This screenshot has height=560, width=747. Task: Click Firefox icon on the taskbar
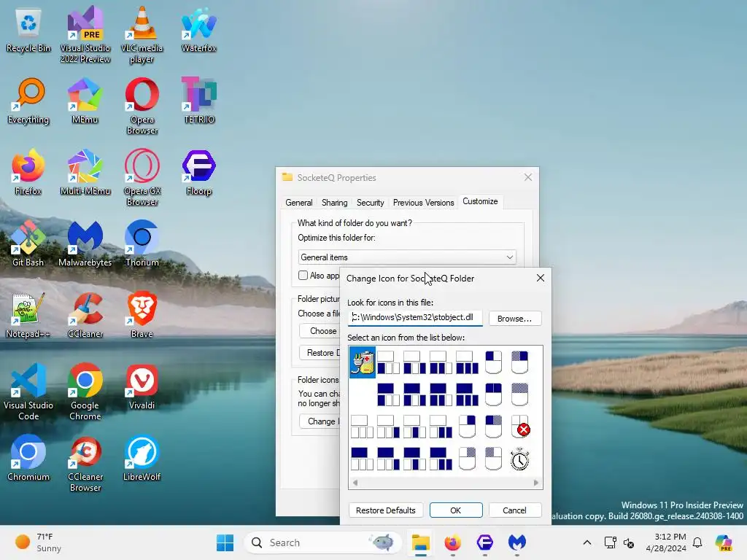pos(452,542)
